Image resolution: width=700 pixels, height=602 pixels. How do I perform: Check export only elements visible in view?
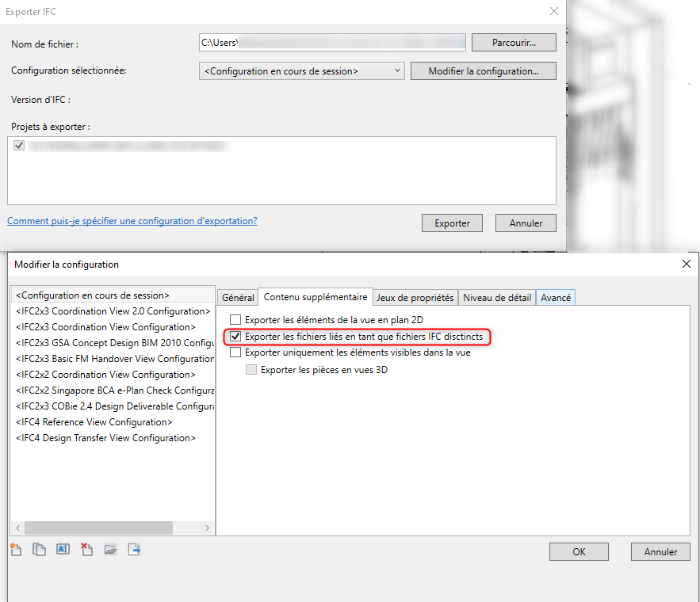coord(235,352)
